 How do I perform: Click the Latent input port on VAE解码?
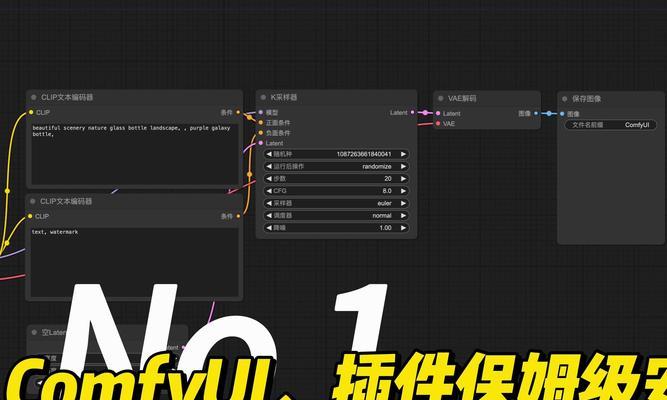(x=438, y=113)
